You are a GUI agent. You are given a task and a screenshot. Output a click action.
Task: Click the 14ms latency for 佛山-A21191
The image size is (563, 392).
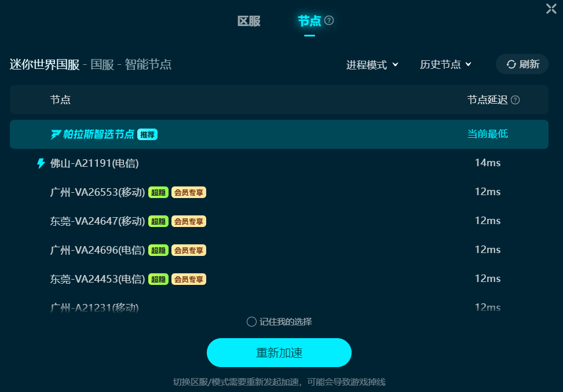[x=488, y=163]
